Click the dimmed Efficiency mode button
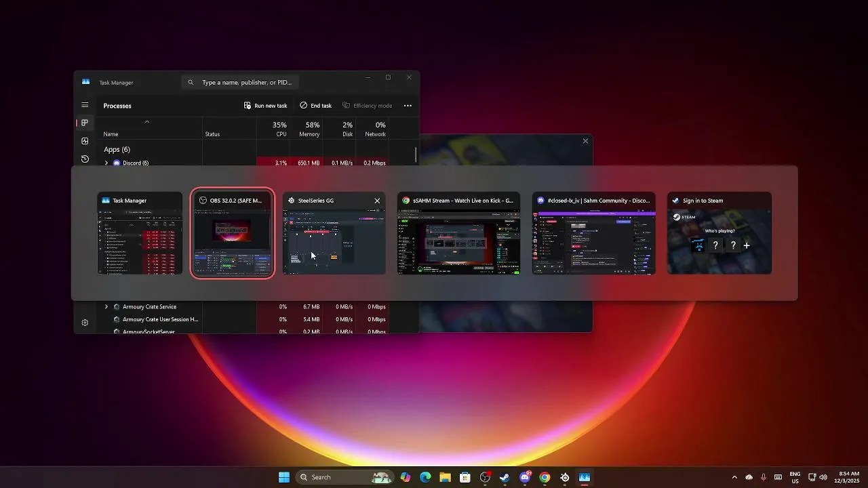 367,106
